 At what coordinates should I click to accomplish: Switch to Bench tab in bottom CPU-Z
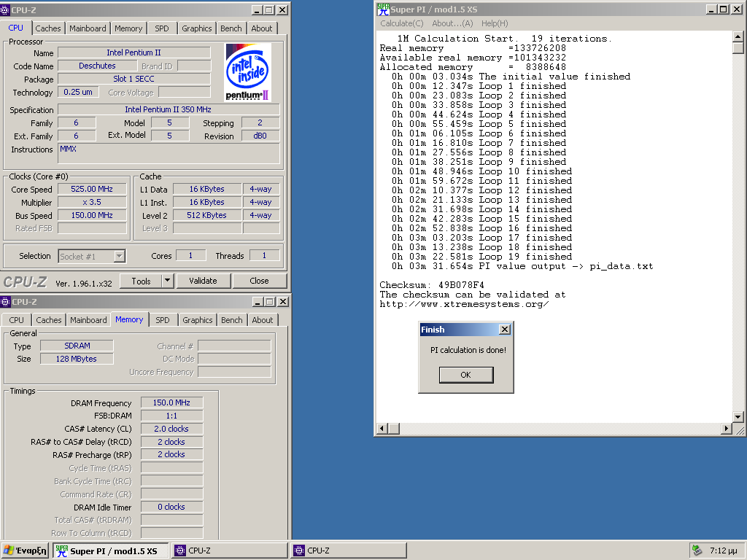231,321
